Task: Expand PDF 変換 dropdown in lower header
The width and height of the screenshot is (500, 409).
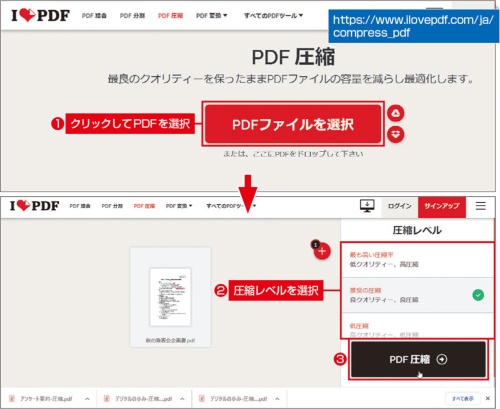Action: (x=179, y=206)
